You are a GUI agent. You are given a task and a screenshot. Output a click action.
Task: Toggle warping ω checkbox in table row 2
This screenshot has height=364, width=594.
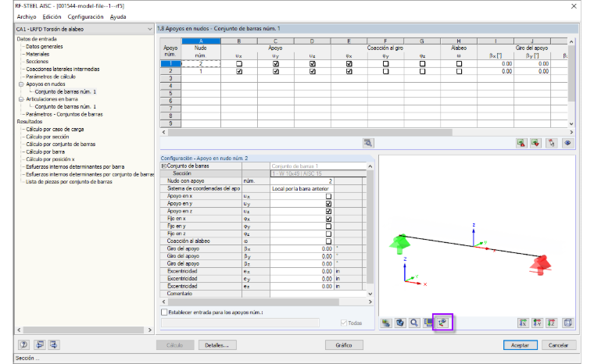(x=459, y=71)
